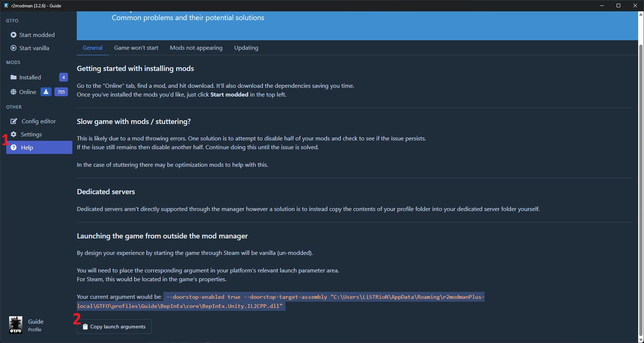Click the Help question mark icon
Screen dimensions: 644x343
click(14, 147)
